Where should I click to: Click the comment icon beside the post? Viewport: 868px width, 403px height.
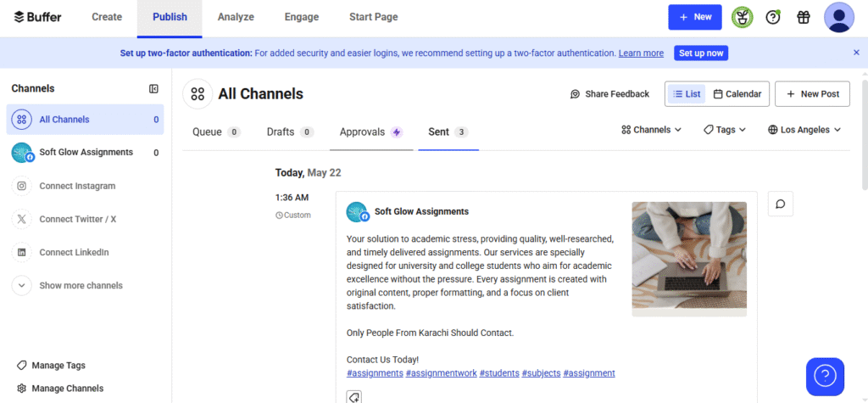(781, 204)
